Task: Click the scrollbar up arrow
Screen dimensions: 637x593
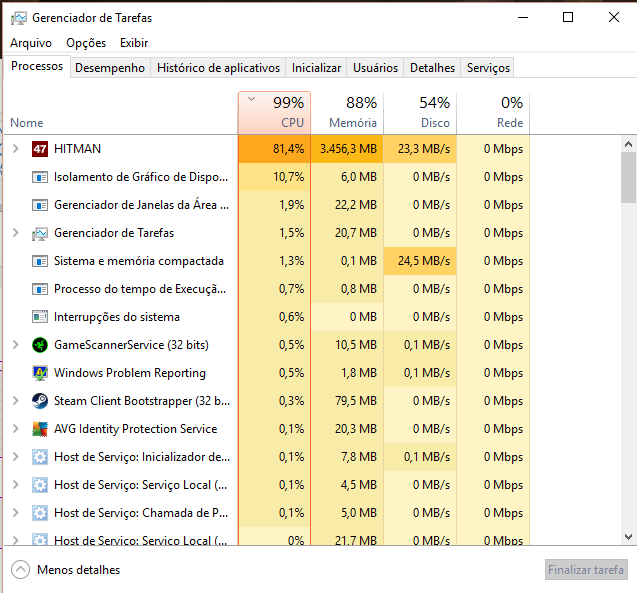Action: pyautogui.click(x=628, y=144)
